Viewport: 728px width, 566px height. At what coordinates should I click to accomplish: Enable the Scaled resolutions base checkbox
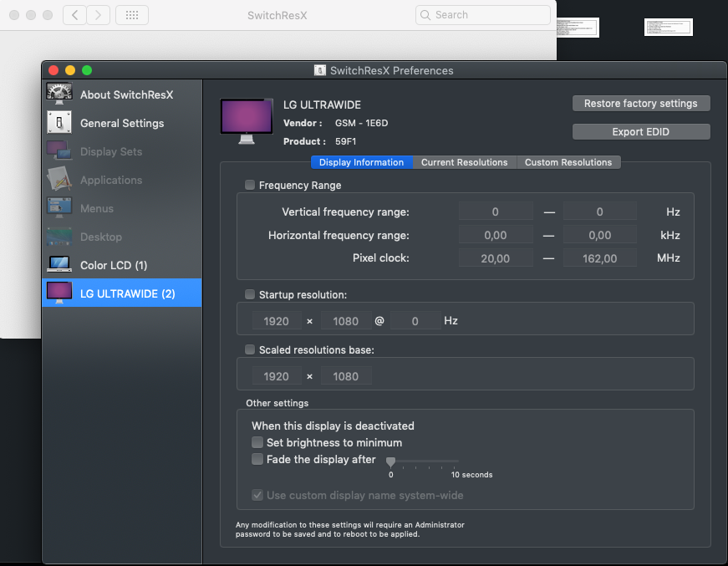(250, 349)
